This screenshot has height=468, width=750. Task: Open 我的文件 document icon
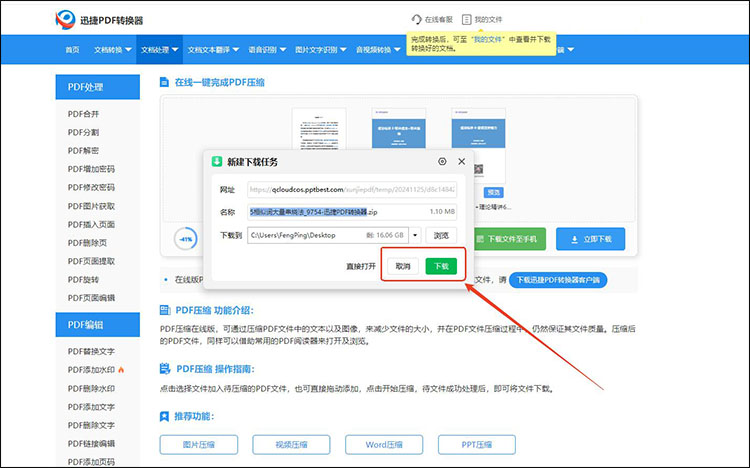[466, 19]
